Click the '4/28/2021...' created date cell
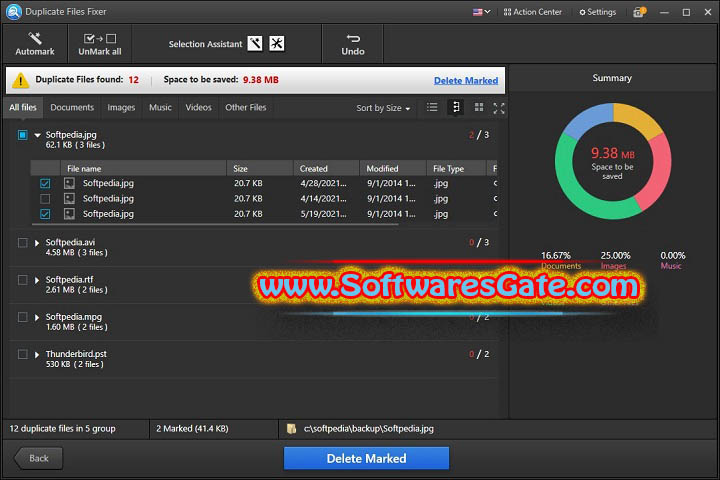The height and width of the screenshot is (480, 720). click(x=323, y=183)
